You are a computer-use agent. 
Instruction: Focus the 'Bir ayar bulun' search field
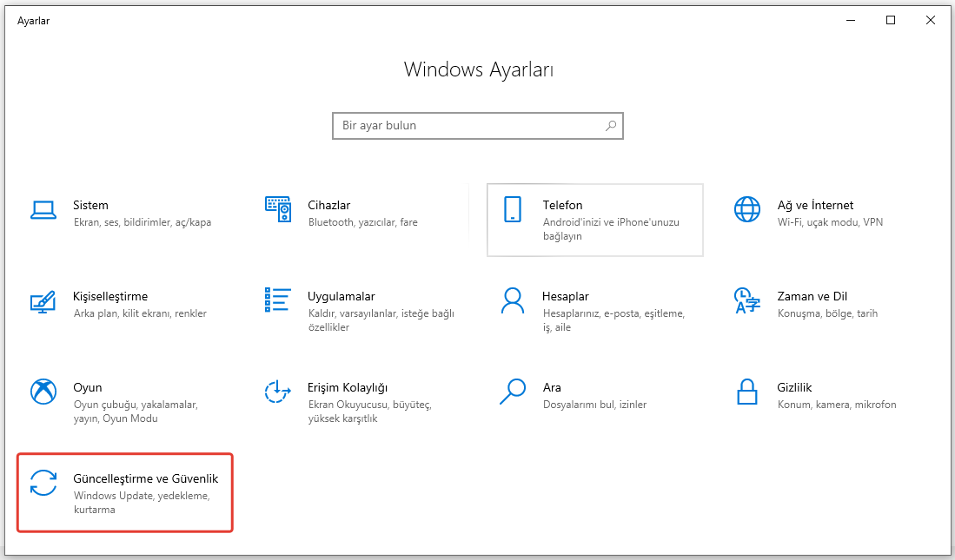469,126
